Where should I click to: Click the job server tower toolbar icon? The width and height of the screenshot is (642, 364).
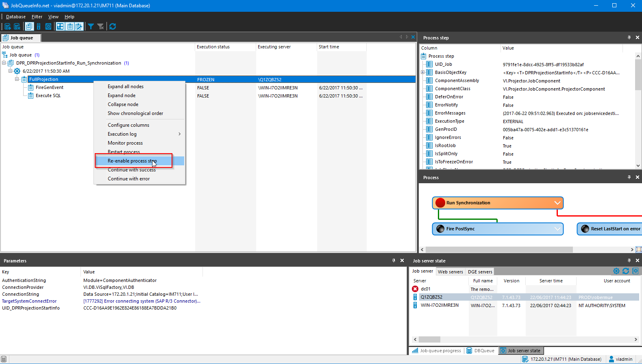tap(39, 26)
